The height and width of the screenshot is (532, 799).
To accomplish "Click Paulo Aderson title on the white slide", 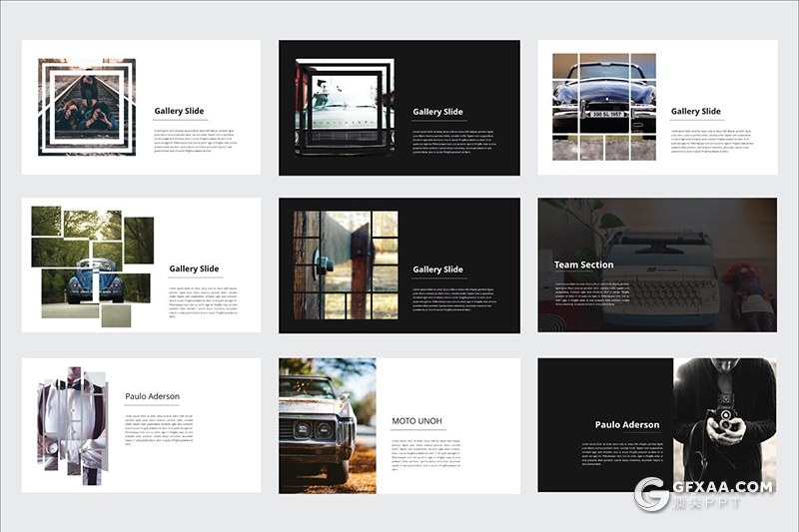I will click(152, 396).
